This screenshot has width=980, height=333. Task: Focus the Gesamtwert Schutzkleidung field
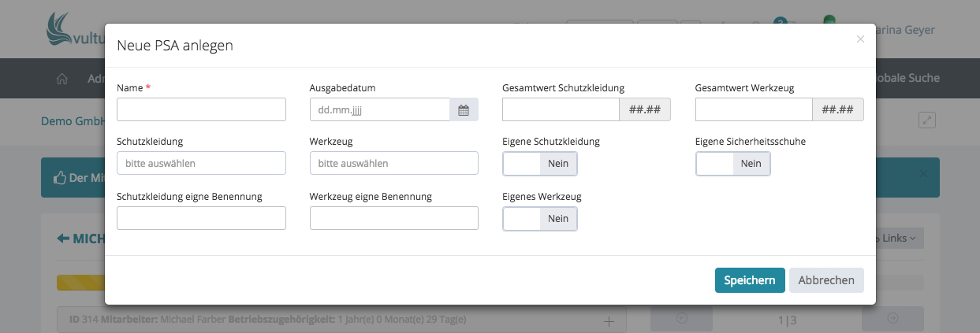click(x=561, y=110)
